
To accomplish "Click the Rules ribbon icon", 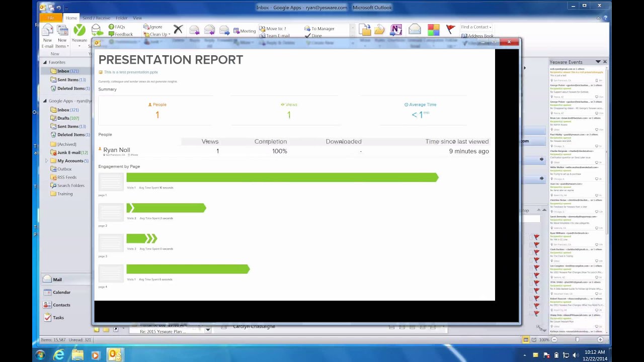I will point(379,31).
